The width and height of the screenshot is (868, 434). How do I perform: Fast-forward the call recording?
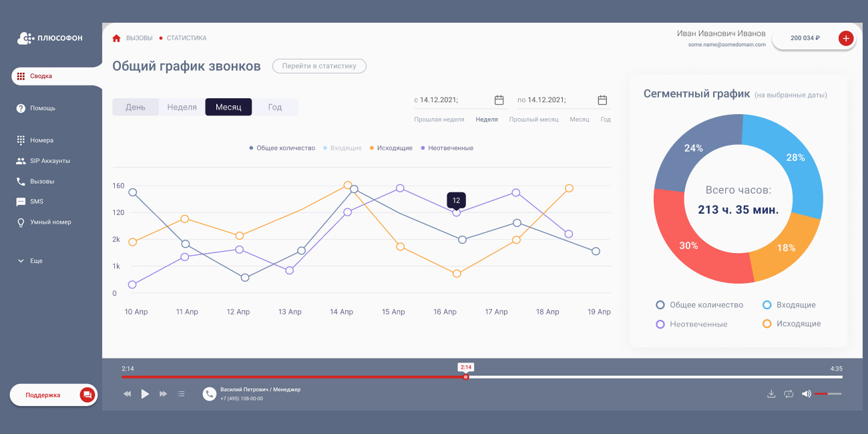pyautogui.click(x=163, y=394)
